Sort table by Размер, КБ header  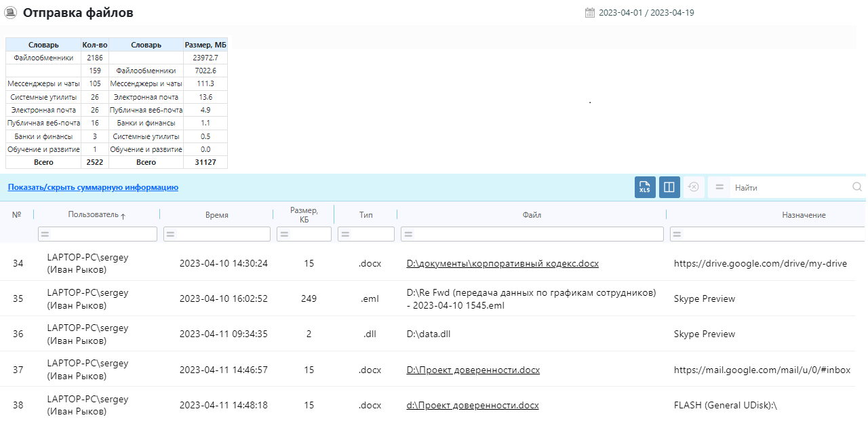pyautogui.click(x=304, y=214)
